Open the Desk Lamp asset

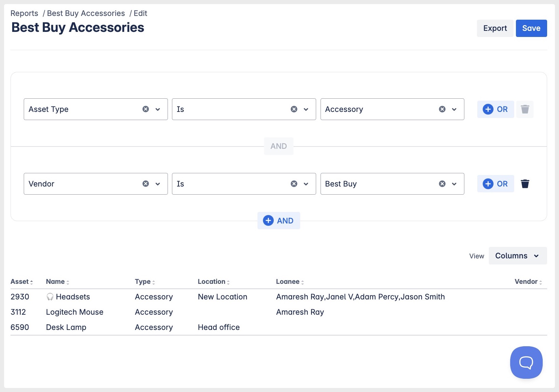66,328
